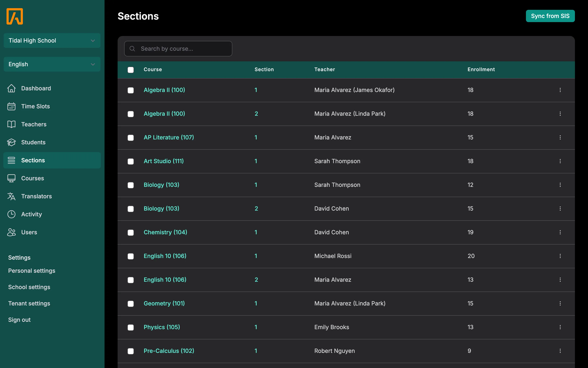
Task: Check the Algebra II section 2 row checkbox
Action: click(x=131, y=114)
